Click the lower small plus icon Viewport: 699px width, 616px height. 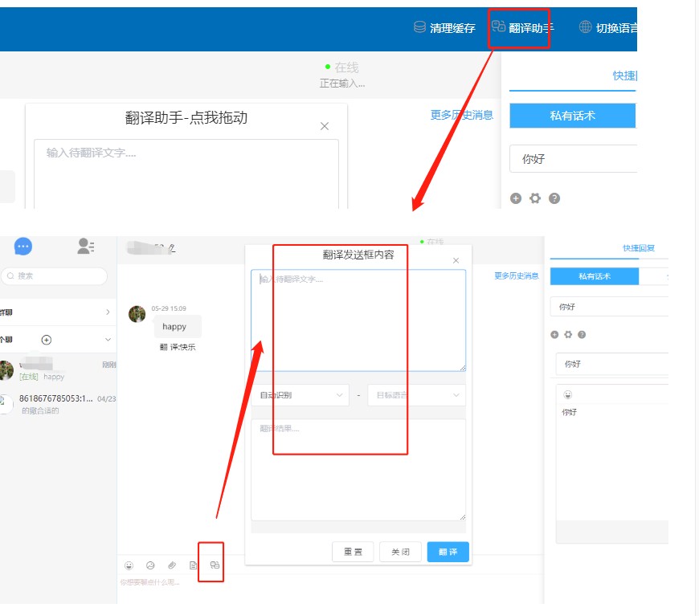click(554, 334)
